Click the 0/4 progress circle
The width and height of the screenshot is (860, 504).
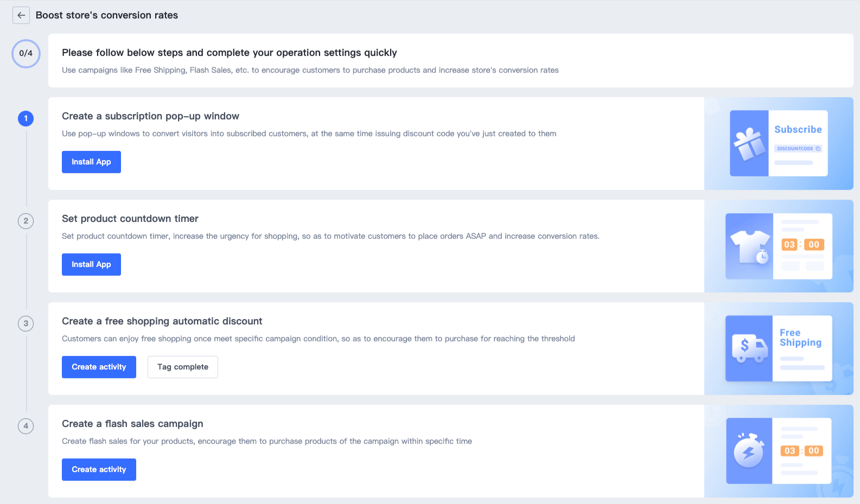click(x=26, y=53)
